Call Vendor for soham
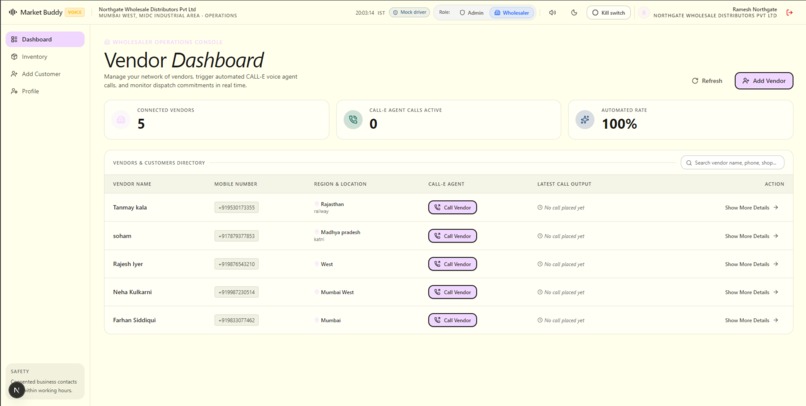 pos(452,236)
